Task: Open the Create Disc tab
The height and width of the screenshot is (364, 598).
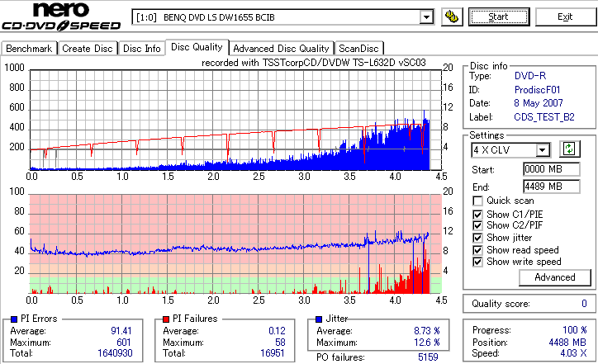Action: click(88, 49)
